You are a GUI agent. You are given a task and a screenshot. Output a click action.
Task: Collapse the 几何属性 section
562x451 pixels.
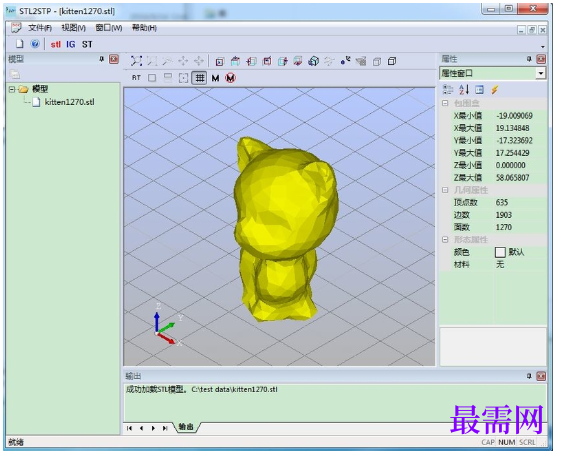tap(445, 190)
